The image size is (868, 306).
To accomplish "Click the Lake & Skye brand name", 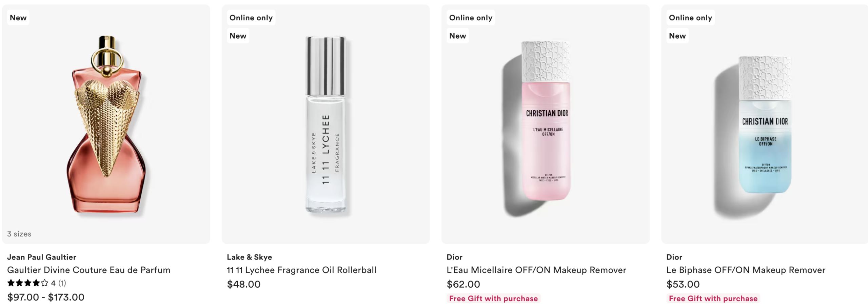I will (x=250, y=257).
